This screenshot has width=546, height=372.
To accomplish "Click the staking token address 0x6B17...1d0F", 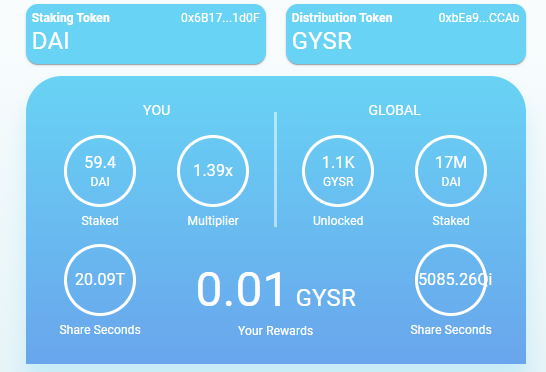I will (220, 18).
